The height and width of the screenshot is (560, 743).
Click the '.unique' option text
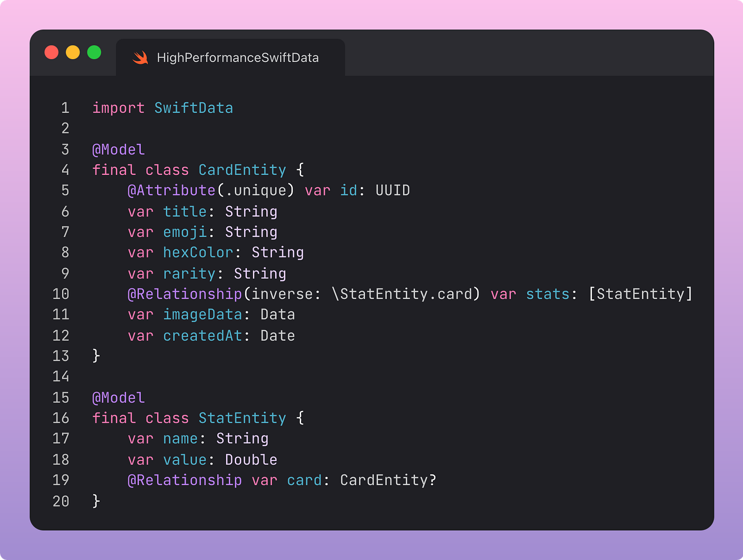256,191
